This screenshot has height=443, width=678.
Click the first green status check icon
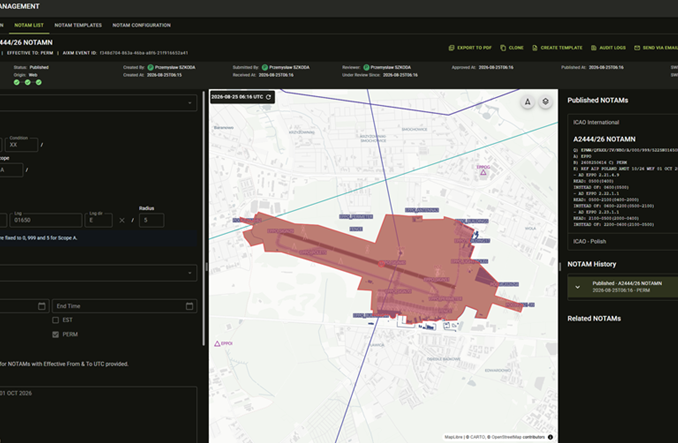(x=16, y=83)
